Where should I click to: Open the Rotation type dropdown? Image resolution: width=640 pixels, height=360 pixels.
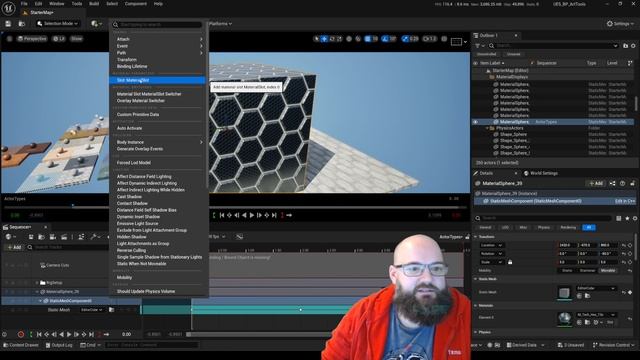click(x=491, y=253)
